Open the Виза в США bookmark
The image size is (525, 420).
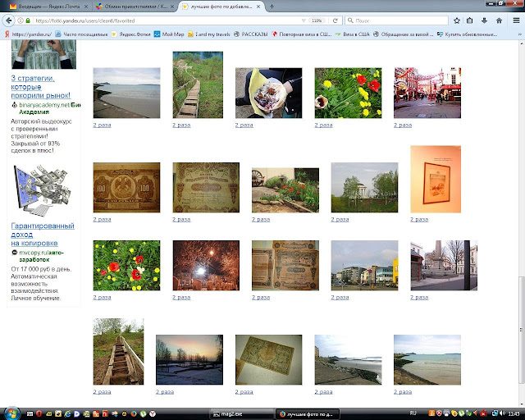[352, 34]
